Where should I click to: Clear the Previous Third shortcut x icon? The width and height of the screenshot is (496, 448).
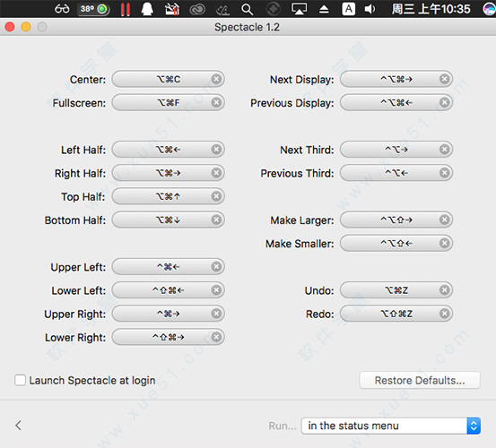445,173
